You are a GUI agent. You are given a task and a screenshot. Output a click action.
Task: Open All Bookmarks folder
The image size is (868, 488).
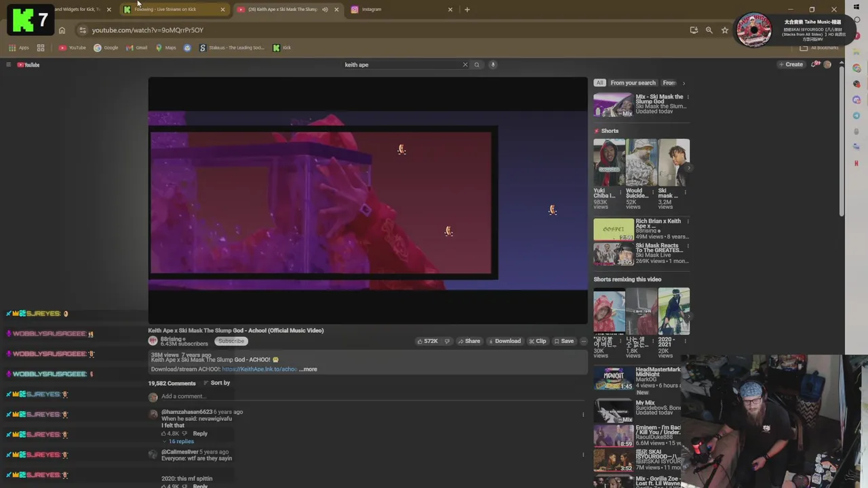click(819, 47)
